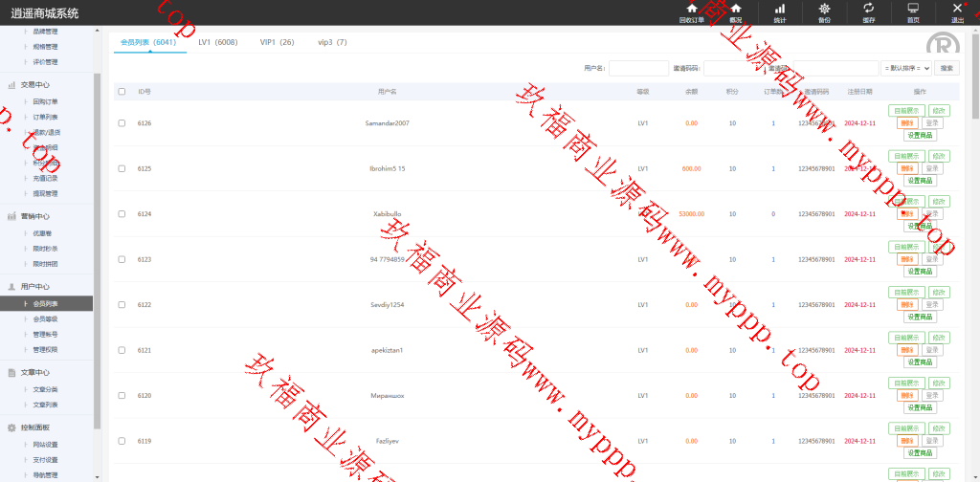Toggle the select-all checkbox in table header
Image resolution: width=980 pixels, height=482 pixels.
pyautogui.click(x=122, y=92)
